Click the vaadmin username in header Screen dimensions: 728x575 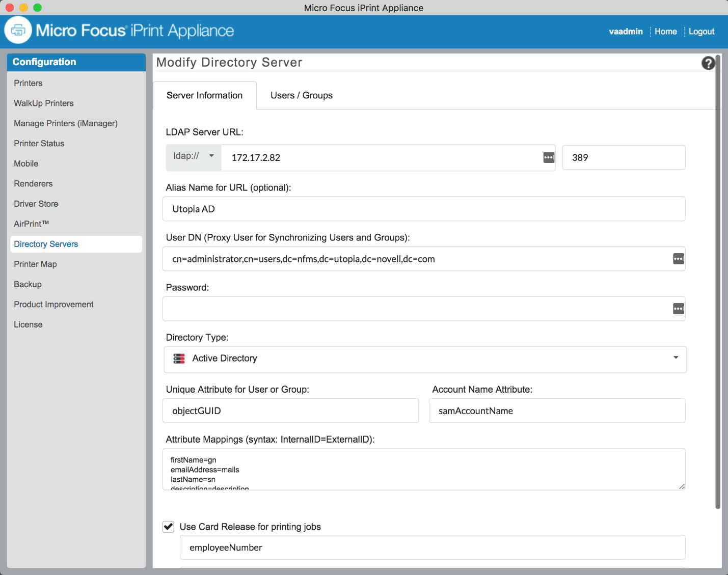(626, 32)
